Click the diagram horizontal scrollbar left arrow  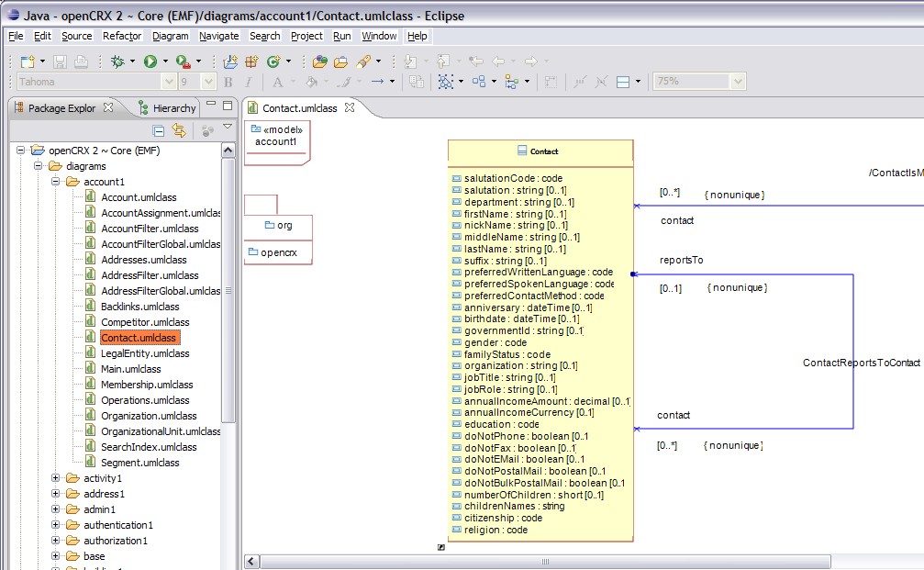pos(251,561)
